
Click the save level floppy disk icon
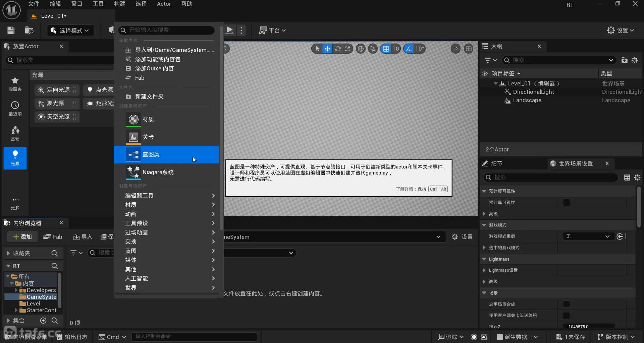[11, 30]
